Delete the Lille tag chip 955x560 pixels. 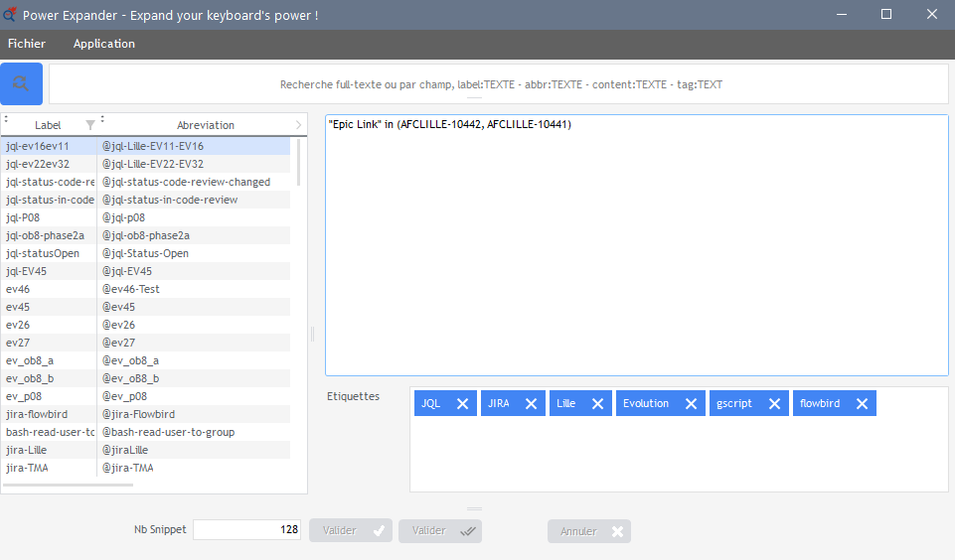pos(597,404)
